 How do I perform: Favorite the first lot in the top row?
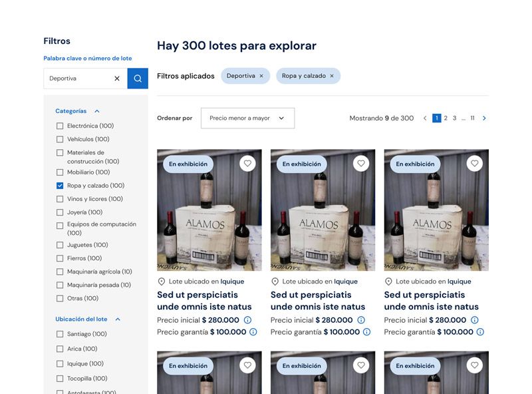pyautogui.click(x=247, y=164)
